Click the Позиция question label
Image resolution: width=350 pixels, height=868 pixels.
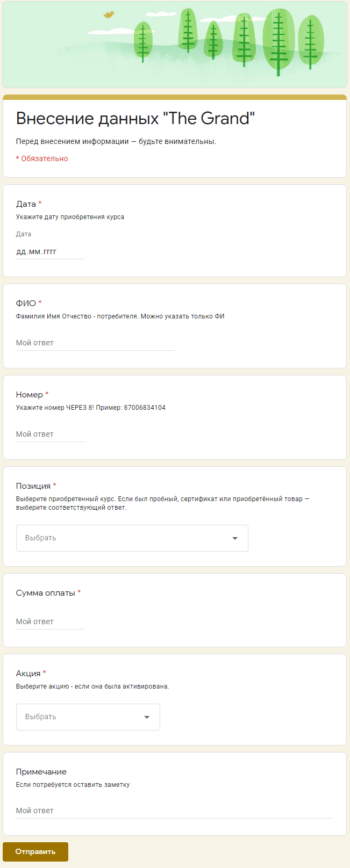pos(33,486)
